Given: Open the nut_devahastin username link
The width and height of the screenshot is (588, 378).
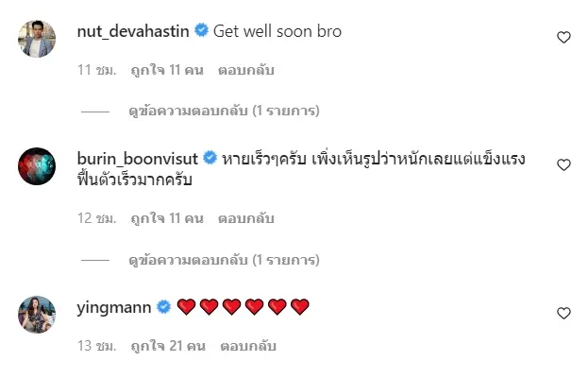Looking at the screenshot, I should click(133, 31).
